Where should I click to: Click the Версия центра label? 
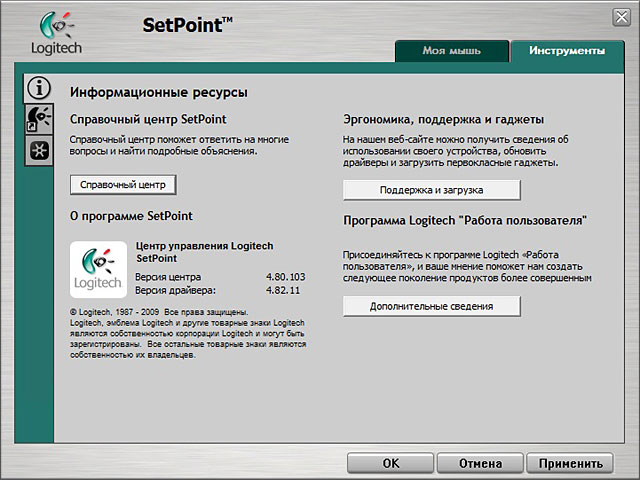coord(168,277)
